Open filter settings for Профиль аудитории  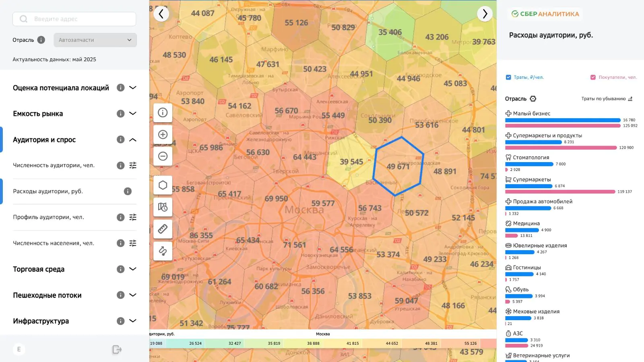click(133, 217)
